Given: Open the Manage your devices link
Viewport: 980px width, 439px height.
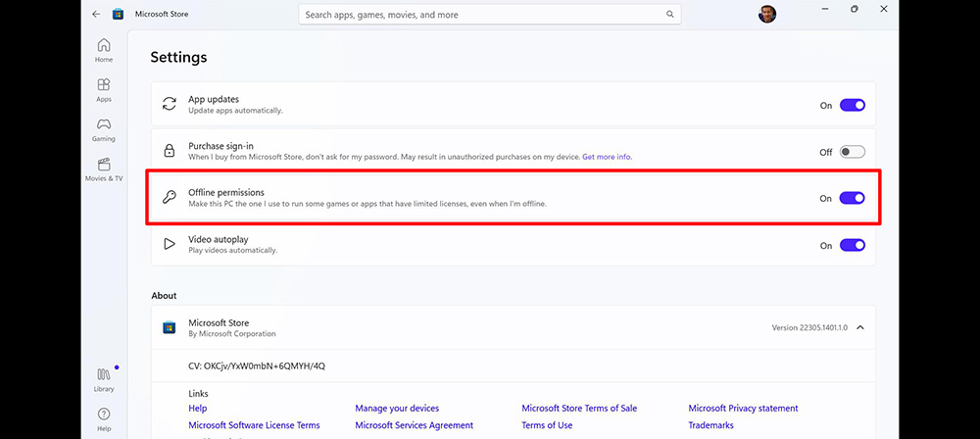Looking at the screenshot, I should coord(397,409).
